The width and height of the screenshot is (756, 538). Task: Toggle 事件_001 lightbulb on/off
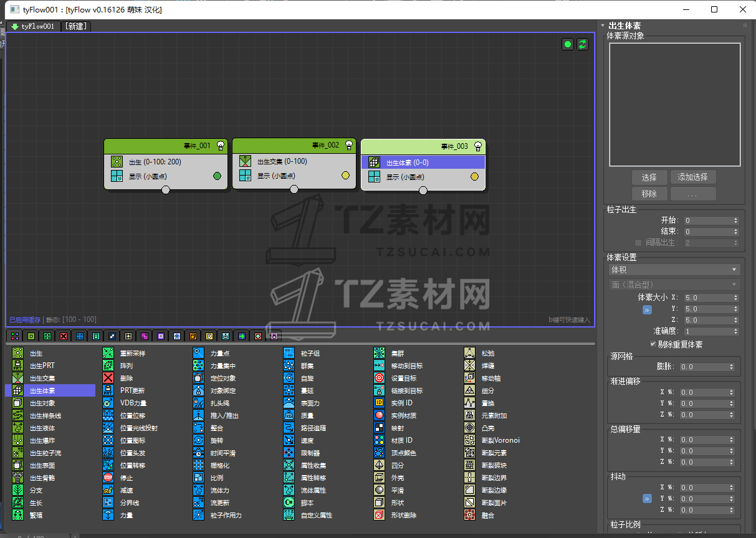221,146
